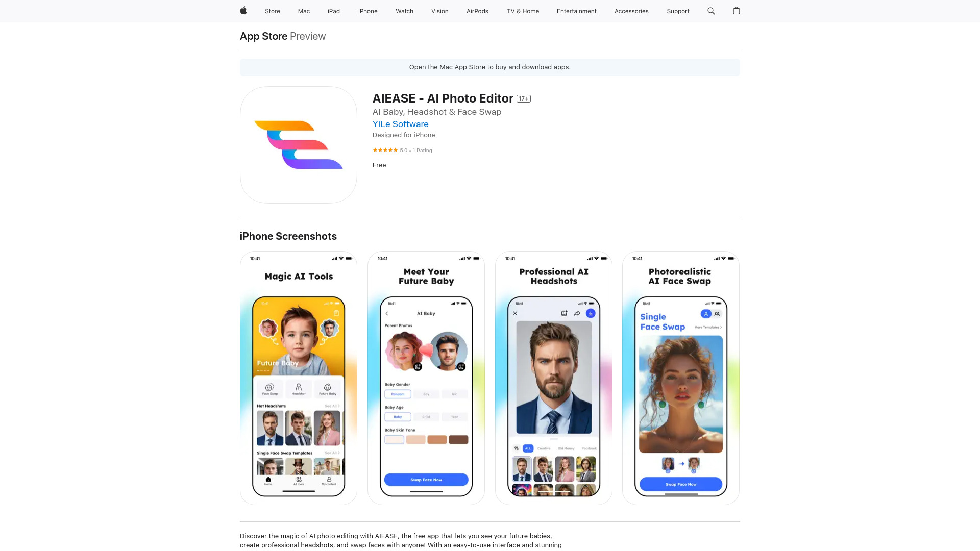This screenshot has height=551, width=980.
Task: Click the TV & Home navigation item
Action: 522,11
